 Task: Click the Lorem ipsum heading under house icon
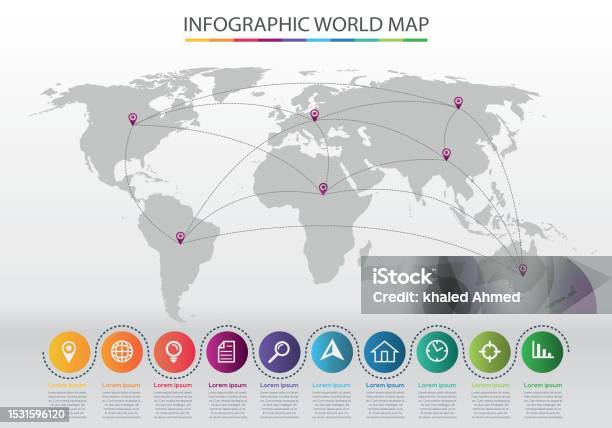[385, 385]
